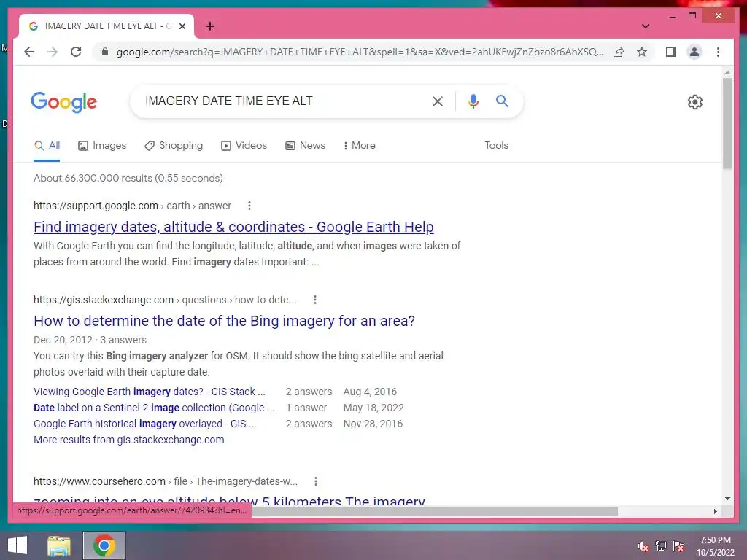Start voice search with the microphone
This screenshot has width=747, height=560.
coord(473,101)
